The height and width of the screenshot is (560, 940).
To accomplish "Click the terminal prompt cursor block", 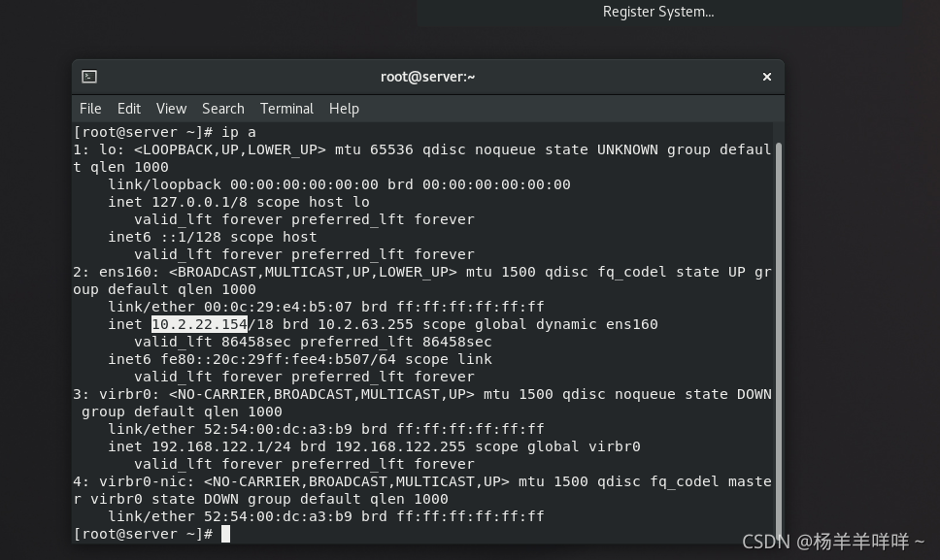I will 225,534.
